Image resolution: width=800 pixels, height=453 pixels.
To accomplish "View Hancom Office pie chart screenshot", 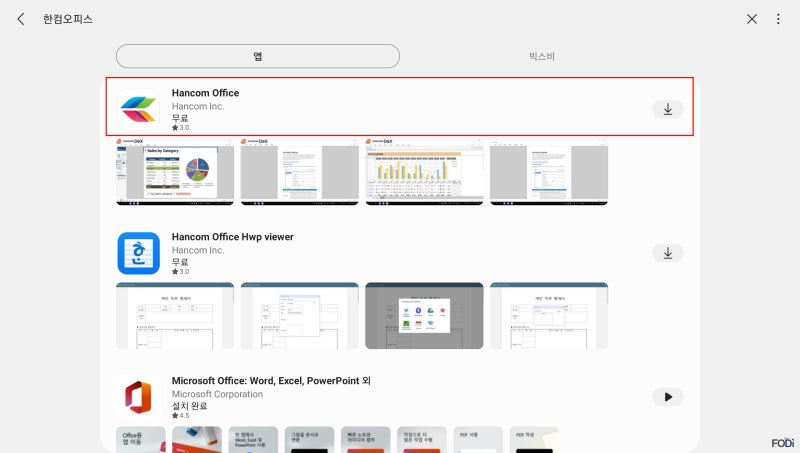I will (x=175, y=172).
